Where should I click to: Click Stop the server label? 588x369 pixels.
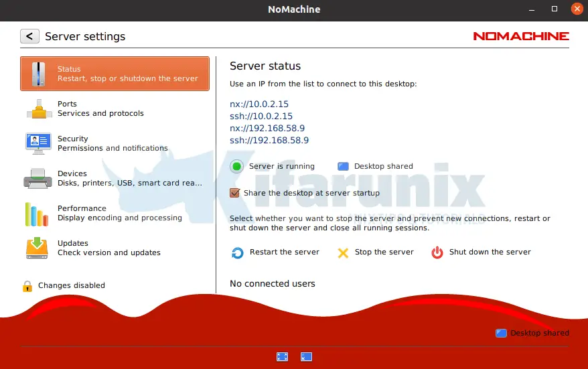click(384, 252)
